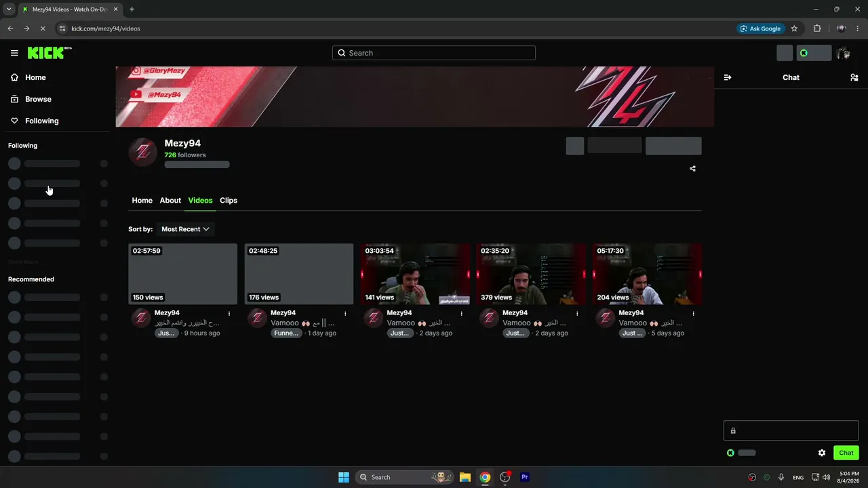Image resolution: width=868 pixels, height=488 pixels.
Task: Open the Chrome three-dot menu
Action: pos(859,28)
